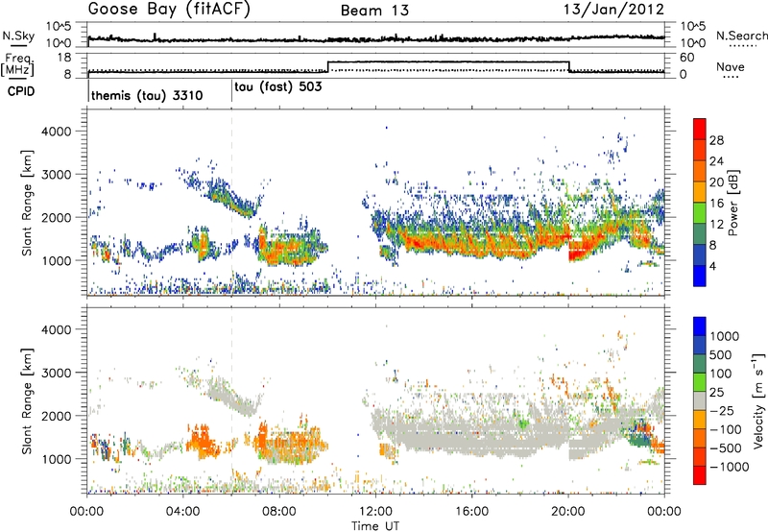
Task: Click the 'Nave' legend label
Action: click(x=731, y=67)
